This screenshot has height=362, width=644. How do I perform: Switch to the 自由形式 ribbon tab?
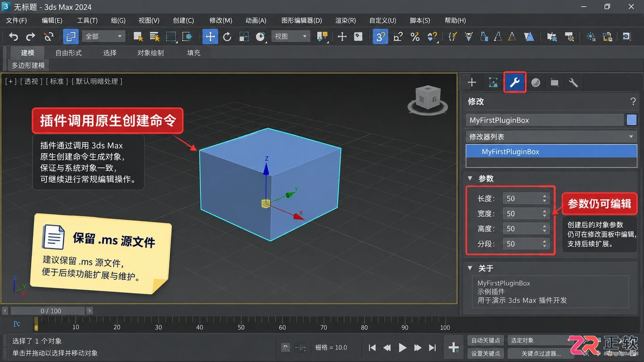(68, 53)
